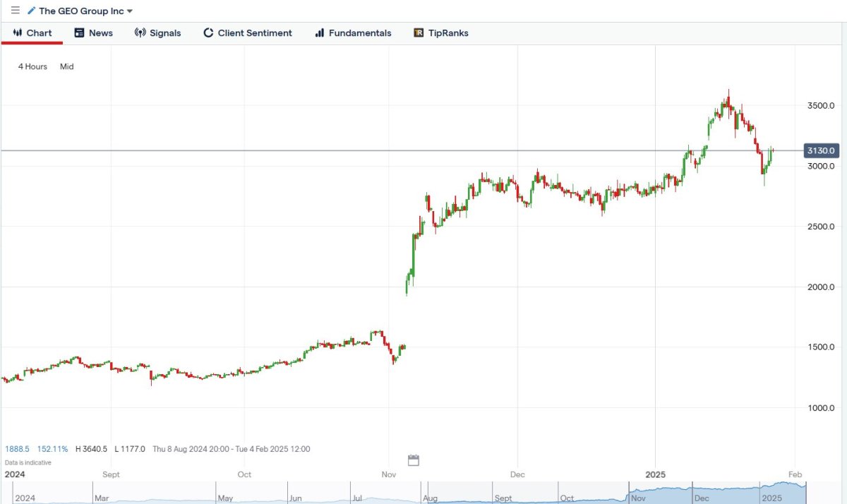The height and width of the screenshot is (504, 847).
Task: Go to the Signals tab
Action: pyautogui.click(x=157, y=32)
